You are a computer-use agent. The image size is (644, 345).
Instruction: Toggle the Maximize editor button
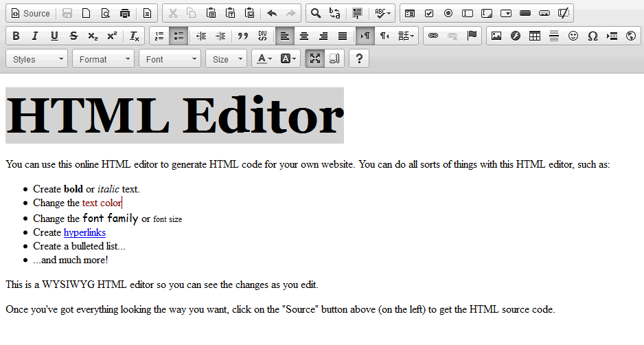click(x=315, y=59)
